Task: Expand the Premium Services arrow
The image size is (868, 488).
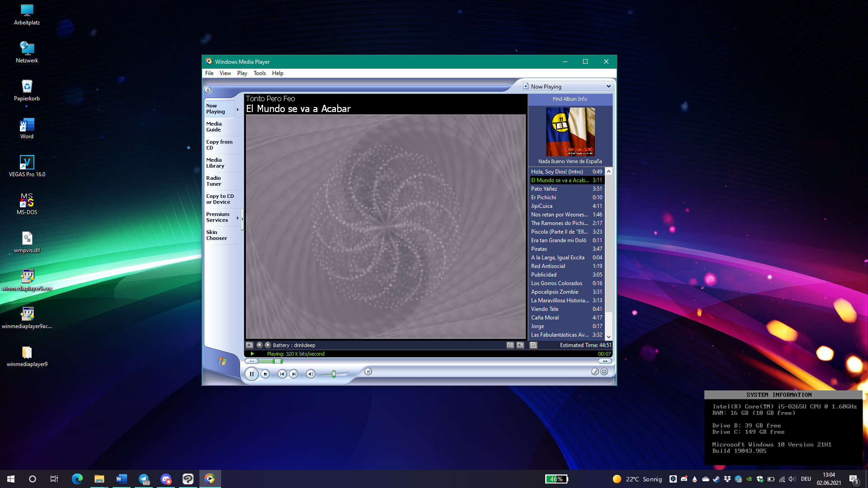Action: point(239,217)
